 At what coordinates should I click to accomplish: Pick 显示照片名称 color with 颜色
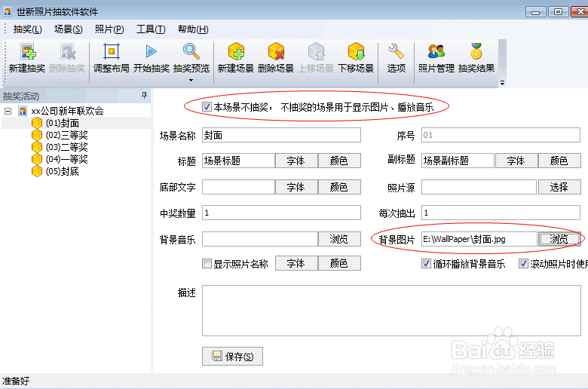point(339,263)
